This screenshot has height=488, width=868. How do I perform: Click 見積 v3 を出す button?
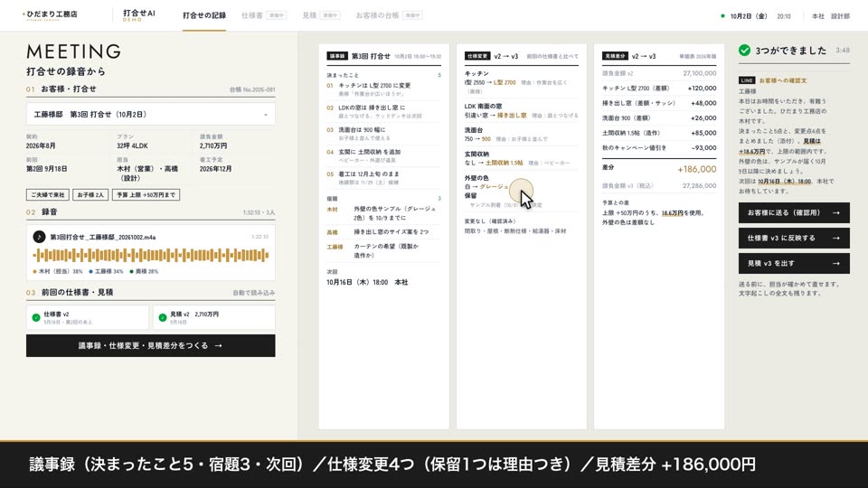coord(794,263)
